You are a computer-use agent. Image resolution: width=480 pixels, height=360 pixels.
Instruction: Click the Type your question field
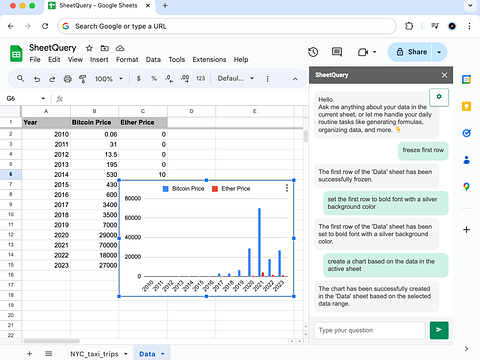pyautogui.click(x=369, y=330)
